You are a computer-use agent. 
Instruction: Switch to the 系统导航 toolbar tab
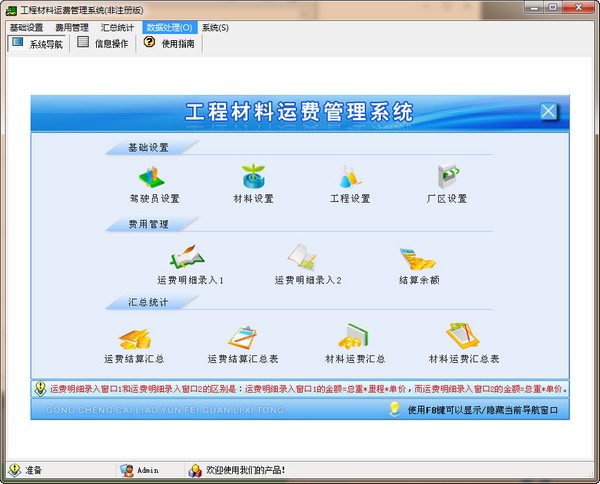(x=38, y=44)
